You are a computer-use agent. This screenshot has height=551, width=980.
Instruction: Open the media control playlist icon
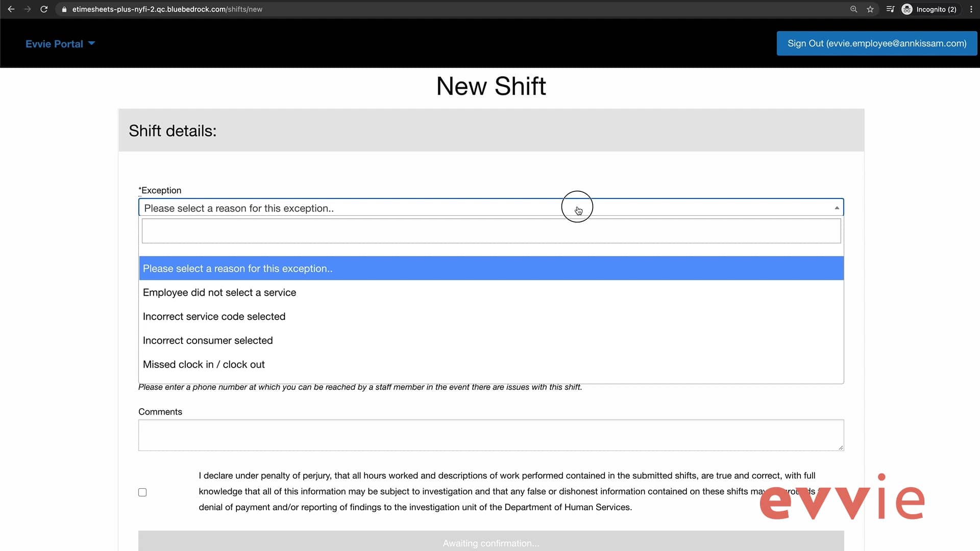click(x=890, y=9)
